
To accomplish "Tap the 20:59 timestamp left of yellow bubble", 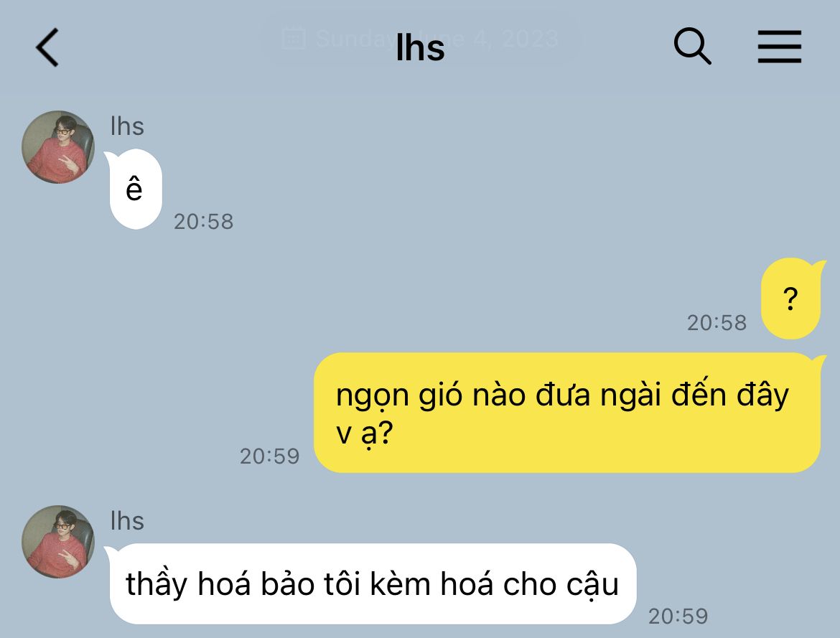I will click(269, 456).
